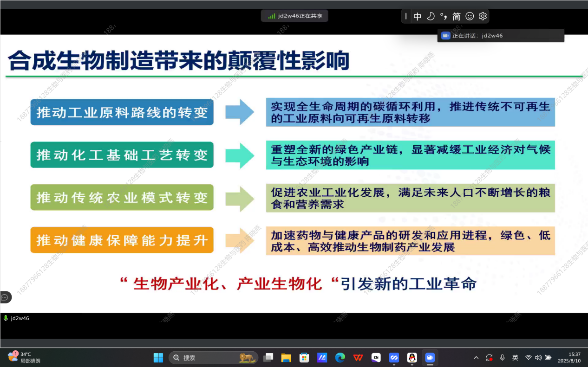Open volume speaker quick settings

538,358
